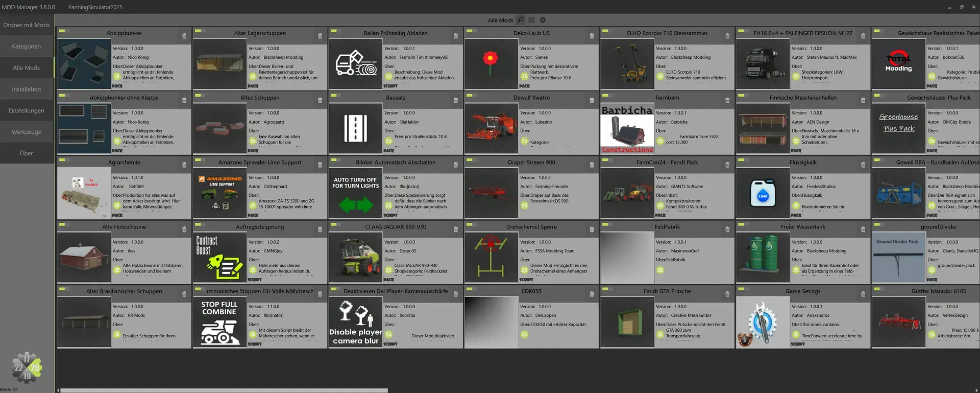Remove the CLAAS JAGUAR 990-930 mod
The width and height of the screenshot is (980, 393).
tap(456, 229)
